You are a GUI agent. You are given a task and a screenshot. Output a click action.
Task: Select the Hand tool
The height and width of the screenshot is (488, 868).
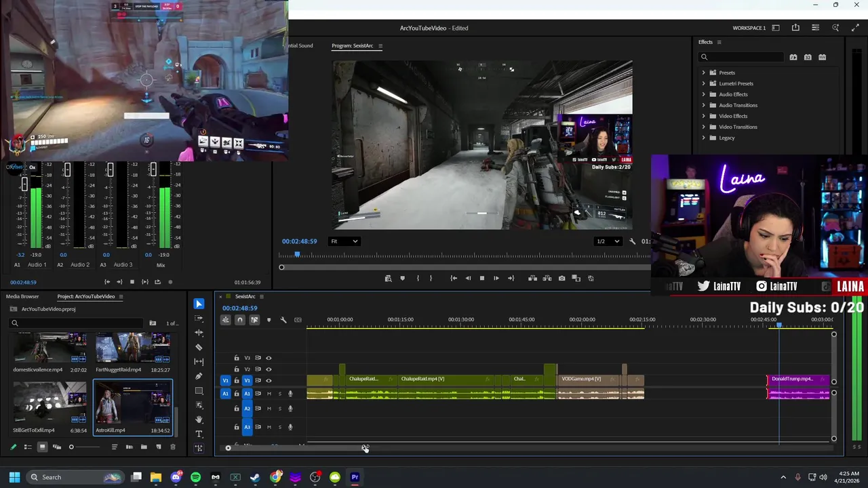point(199,420)
